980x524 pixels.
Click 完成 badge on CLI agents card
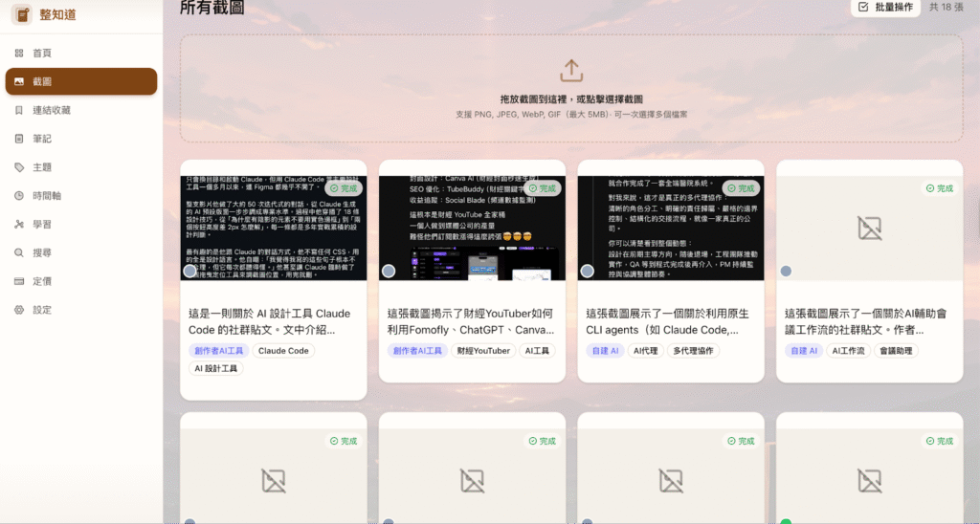pyautogui.click(x=741, y=188)
